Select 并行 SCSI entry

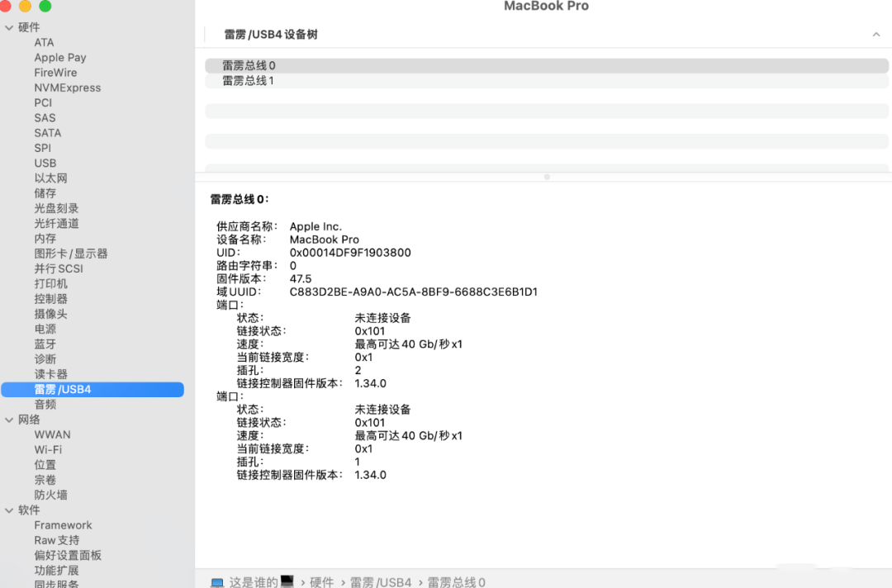59,268
